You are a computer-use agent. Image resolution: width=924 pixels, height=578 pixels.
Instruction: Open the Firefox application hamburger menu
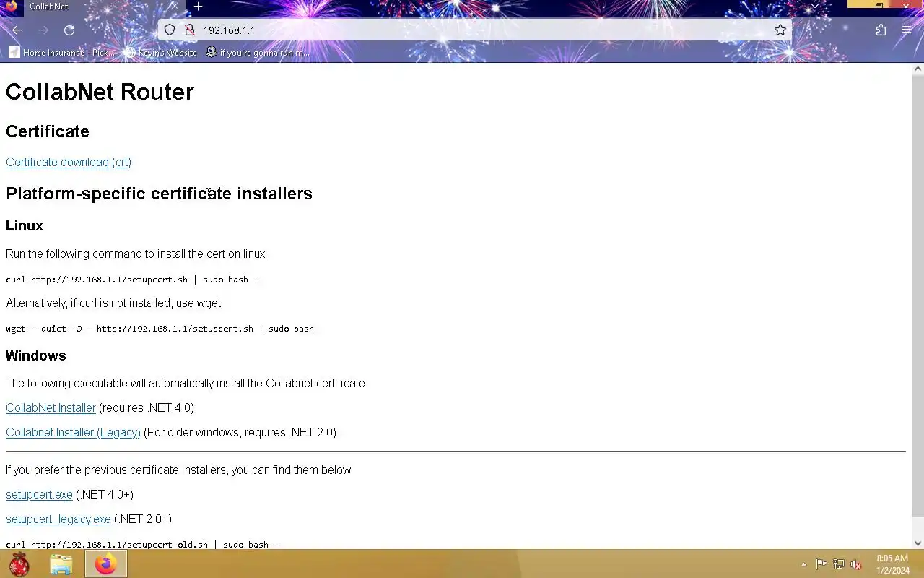[907, 30]
